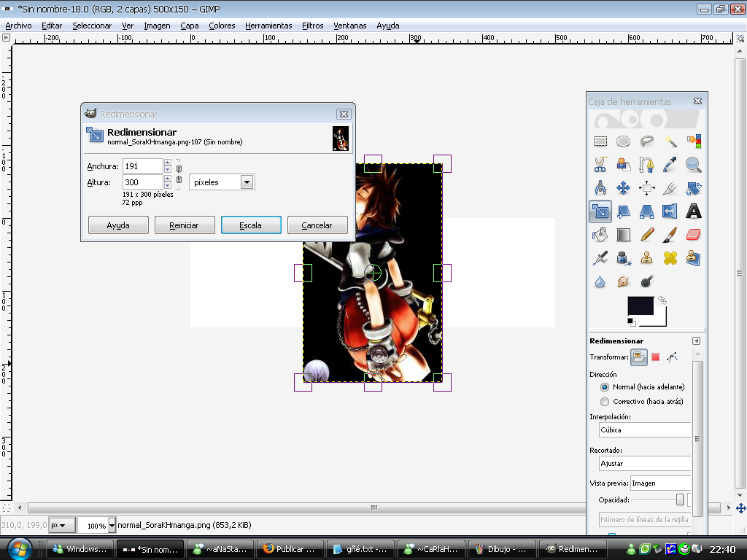
Task: Set Transformar to affect the selection
Action: point(656,357)
